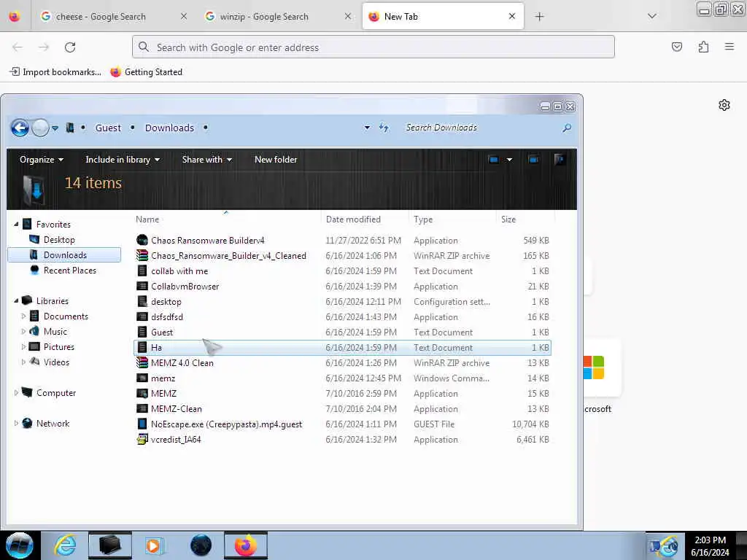The image size is (747, 560).
Task: Open the Firefox extensions icon
Action: tap(704, 47)
